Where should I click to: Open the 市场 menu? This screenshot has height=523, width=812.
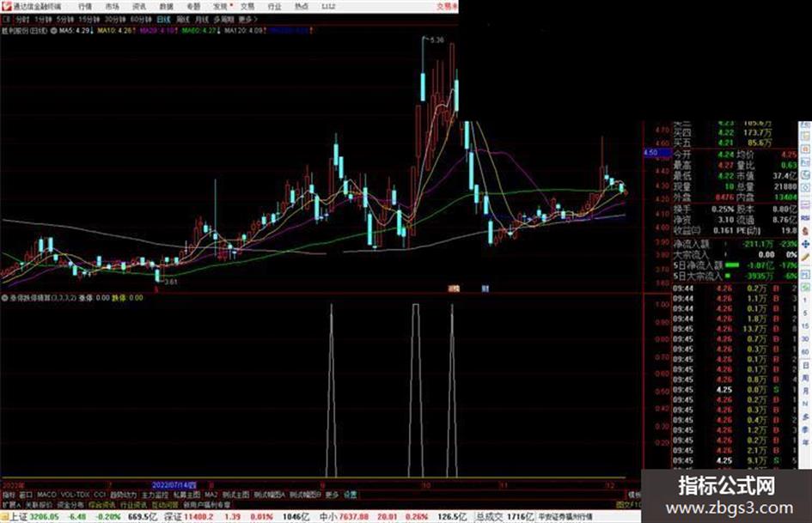click(112, 6)
